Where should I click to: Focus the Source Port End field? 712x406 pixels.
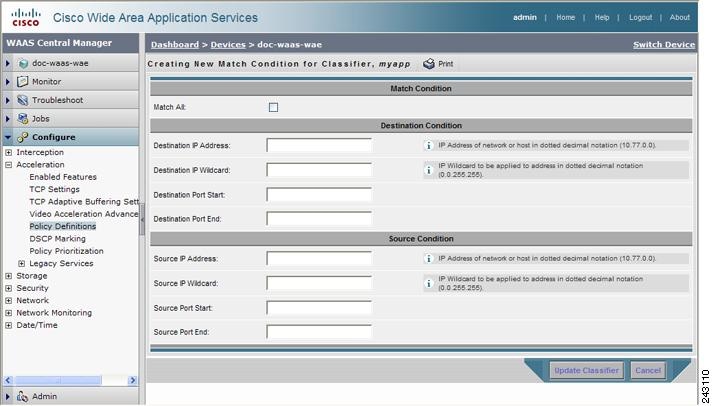click(x=319, y=332)
